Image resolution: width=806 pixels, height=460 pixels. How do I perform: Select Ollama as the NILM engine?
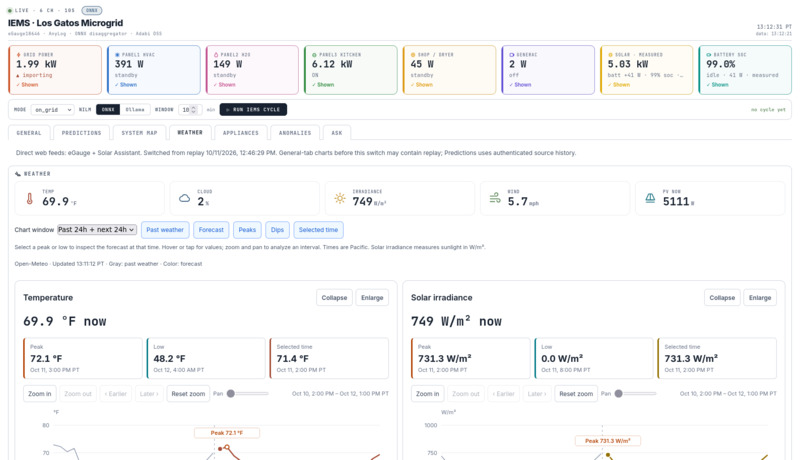[135, 109]
